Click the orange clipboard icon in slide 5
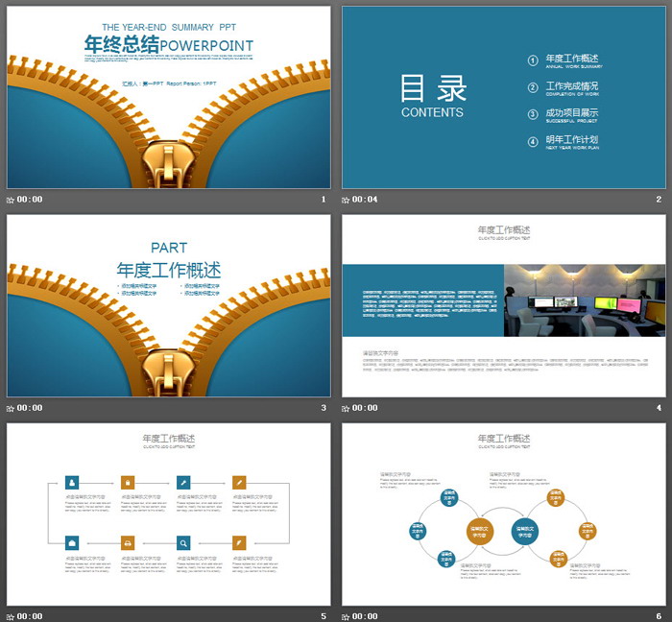 (x=127, y=482)
